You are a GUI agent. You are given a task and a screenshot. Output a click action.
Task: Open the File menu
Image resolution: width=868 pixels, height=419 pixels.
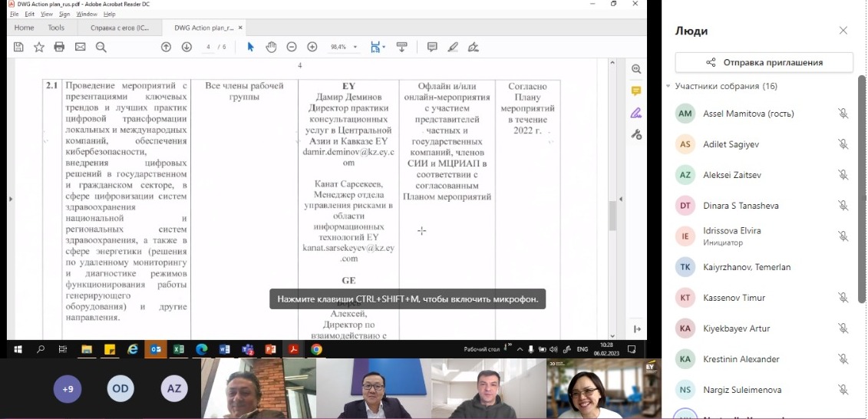[15, 14]
